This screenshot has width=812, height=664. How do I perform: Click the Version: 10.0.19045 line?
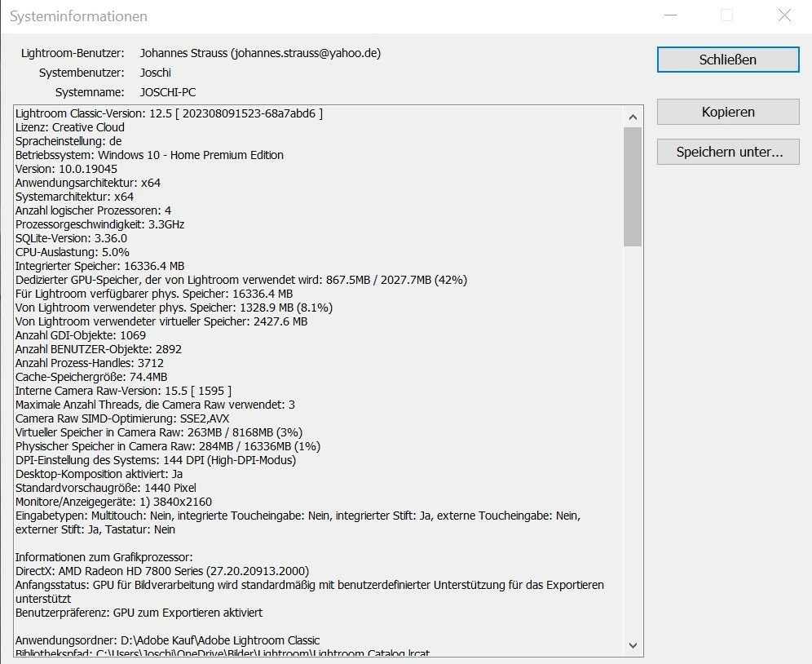coord(66,169)
